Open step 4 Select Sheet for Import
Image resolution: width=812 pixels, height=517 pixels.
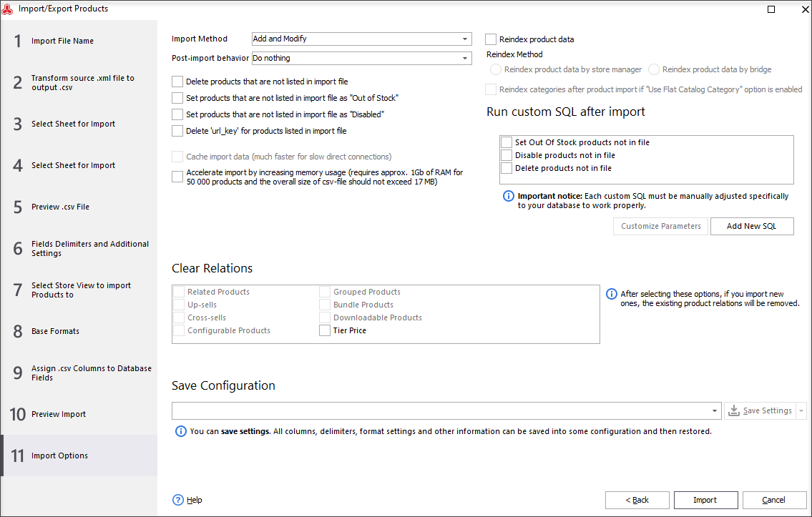point(79,166)
